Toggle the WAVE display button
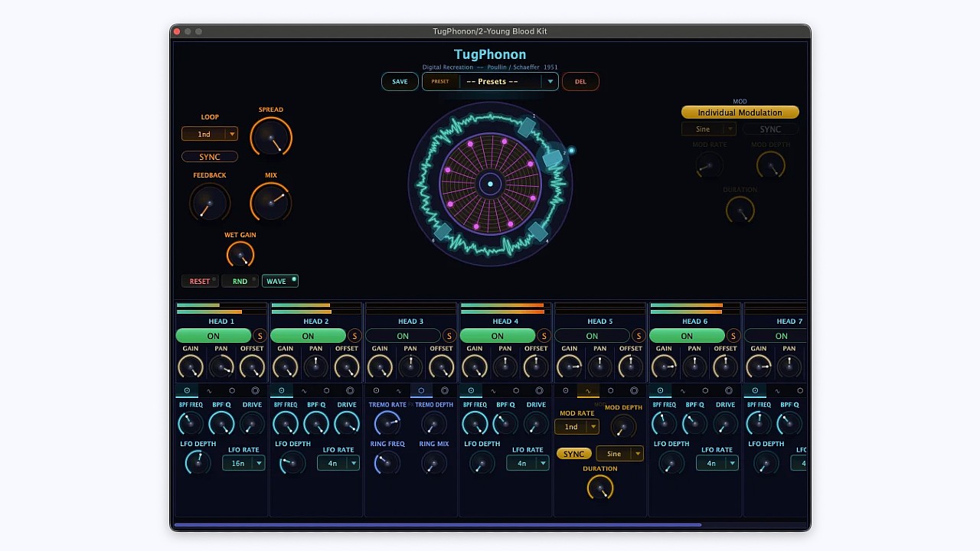The image size is (980, 551). point(279,281)
